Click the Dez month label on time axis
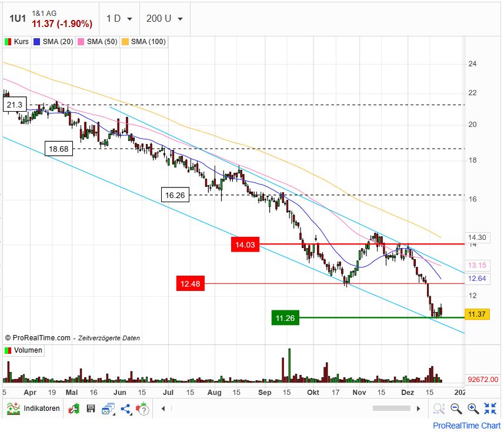504x432 pixels. (408, 393)
